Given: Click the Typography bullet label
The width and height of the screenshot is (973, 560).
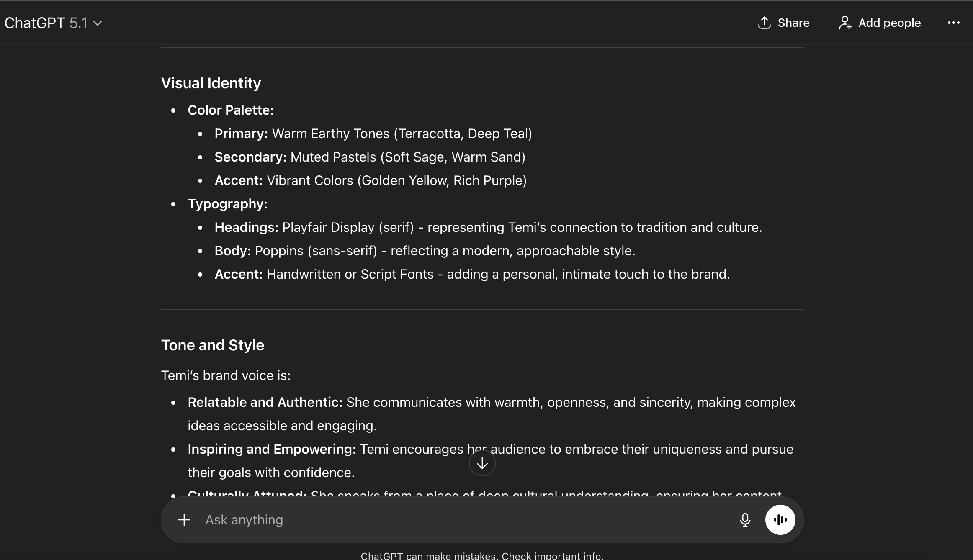Looking at the screenshot, I should pos(227,204).
